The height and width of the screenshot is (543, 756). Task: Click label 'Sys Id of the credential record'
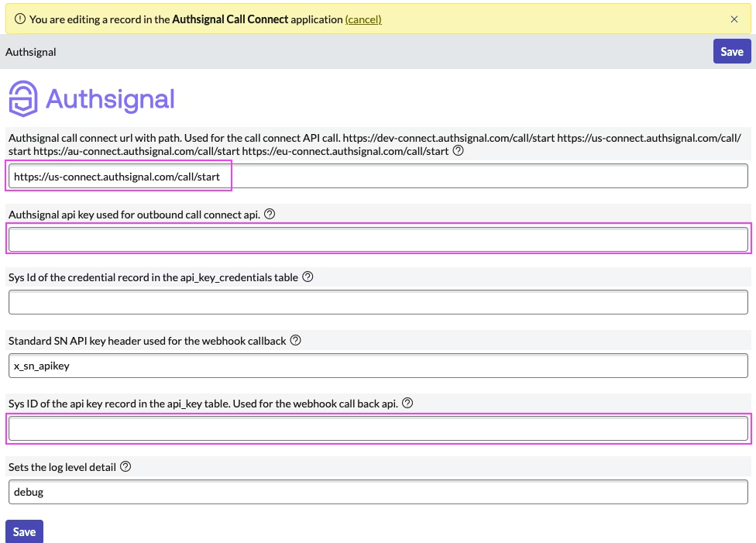click(x=153, y=277)
